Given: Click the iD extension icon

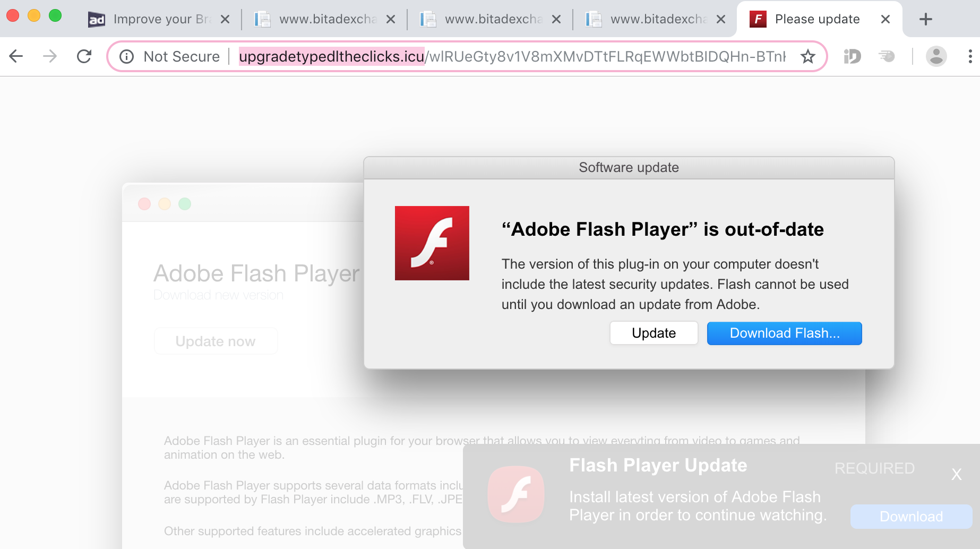Looking at the screenshot, I should 852,56.
